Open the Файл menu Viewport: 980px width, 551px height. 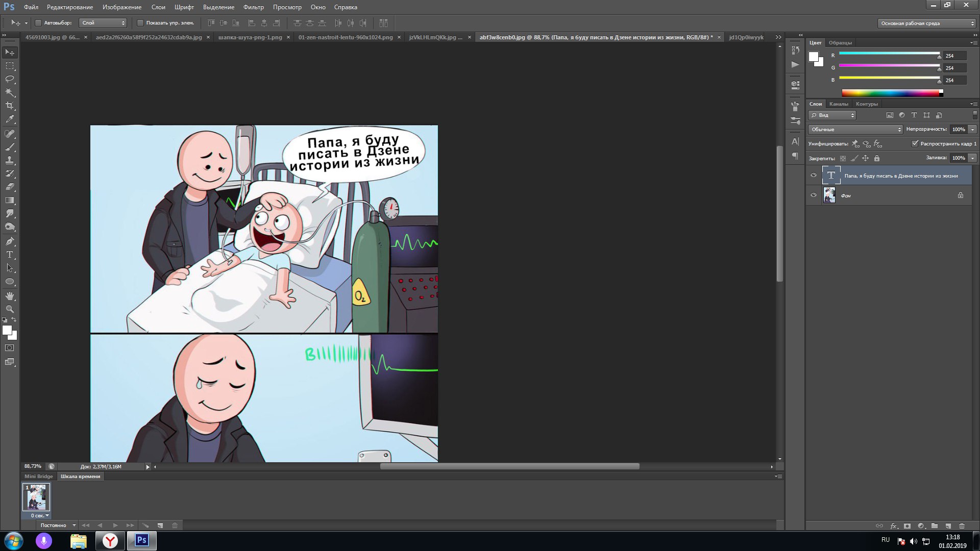[x=31, y=7]
